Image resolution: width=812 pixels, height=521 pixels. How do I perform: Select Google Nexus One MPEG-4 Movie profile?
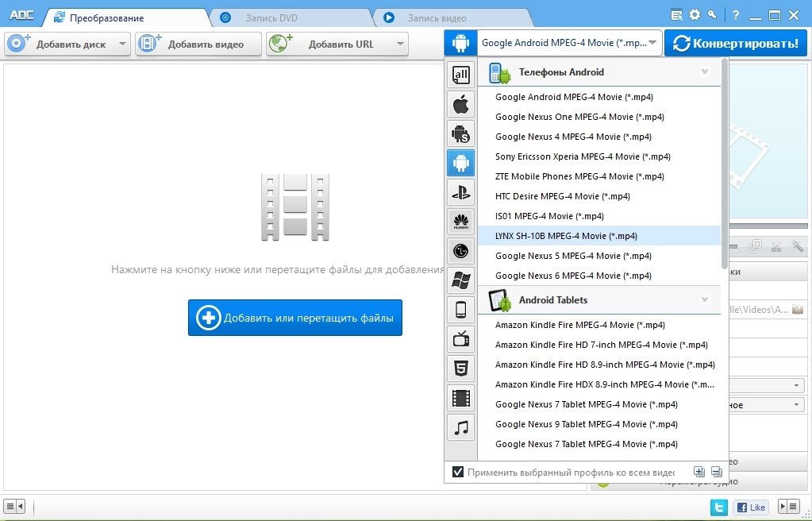coord(599,117)
